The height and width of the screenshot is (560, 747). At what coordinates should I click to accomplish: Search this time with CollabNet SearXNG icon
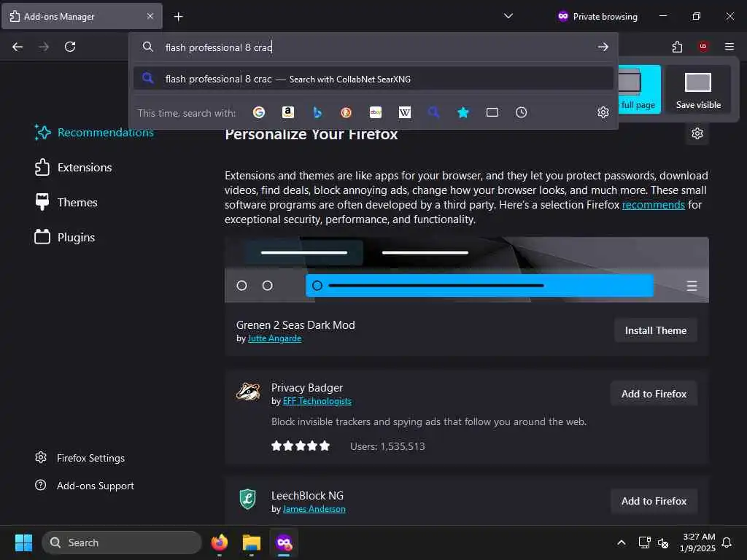pyautogui.click(x=433, y=112)
